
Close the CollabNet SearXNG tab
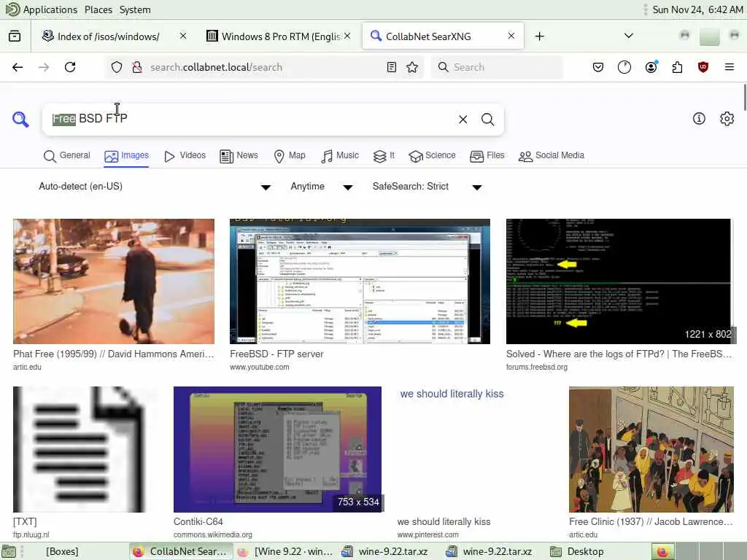511,36
